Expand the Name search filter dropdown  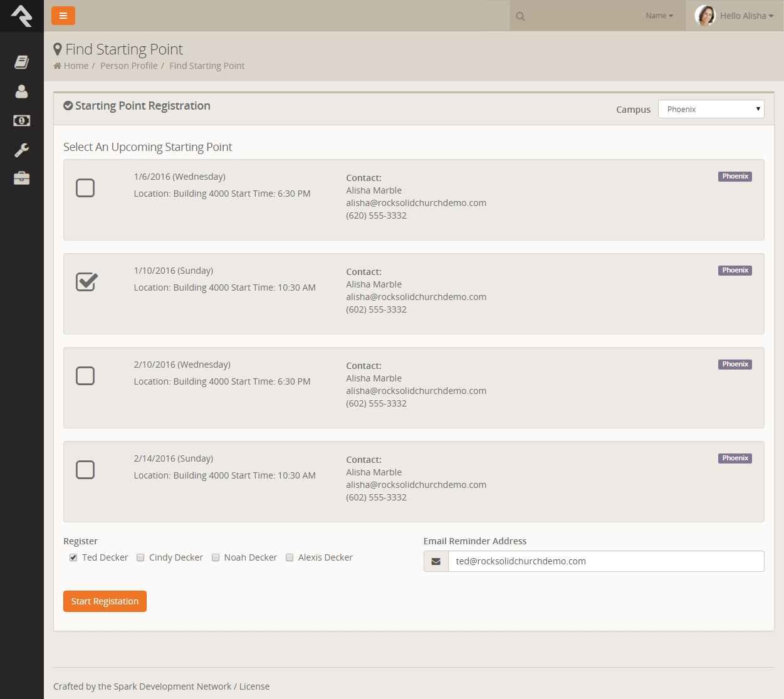(659, 16)
